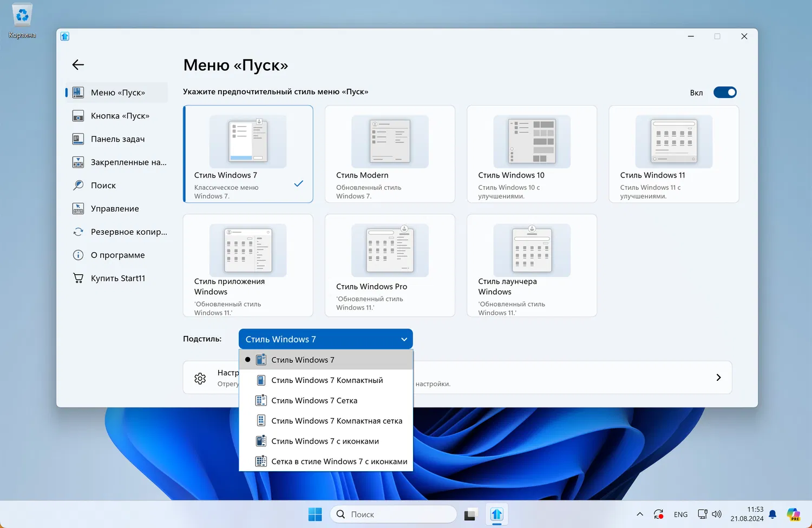Select Сетка в стиле Windows 7 с иконками
This screenshot has width=812, height=528.
(326, 461)
